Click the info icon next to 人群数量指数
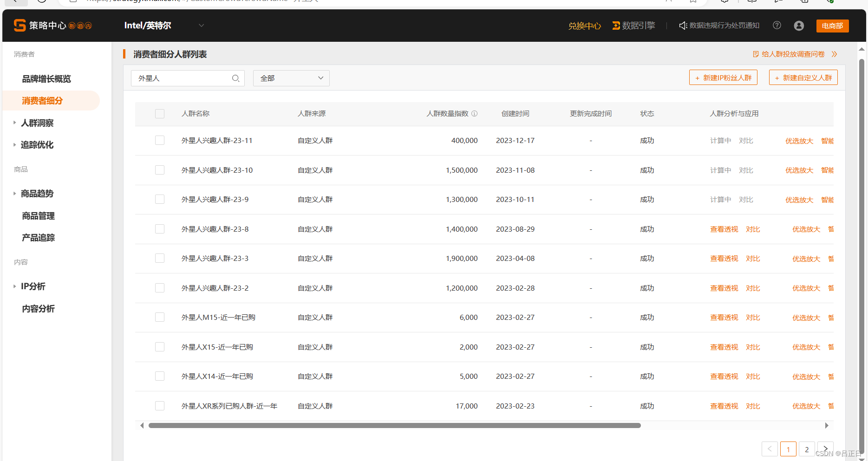Image resolution: width=868 pixels, height=461 pixels. click(475, 114)
